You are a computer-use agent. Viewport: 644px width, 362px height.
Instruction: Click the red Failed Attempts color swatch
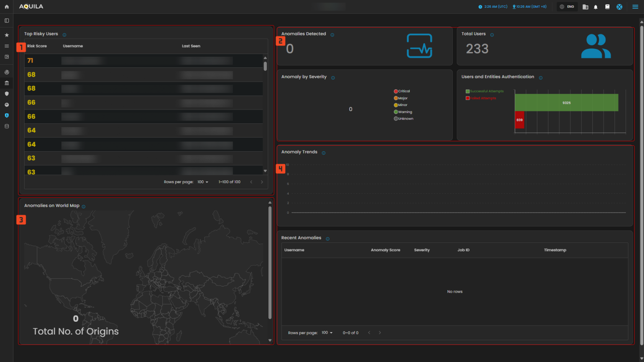(467, 98)
